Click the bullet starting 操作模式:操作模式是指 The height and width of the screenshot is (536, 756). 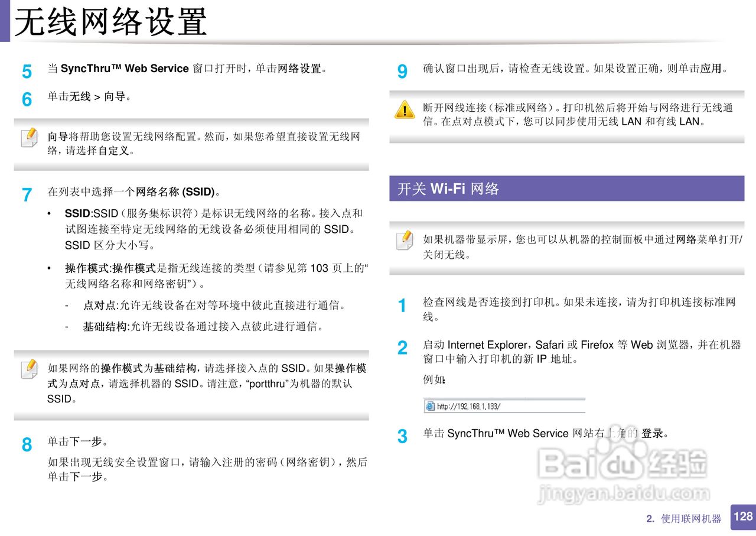217,269
